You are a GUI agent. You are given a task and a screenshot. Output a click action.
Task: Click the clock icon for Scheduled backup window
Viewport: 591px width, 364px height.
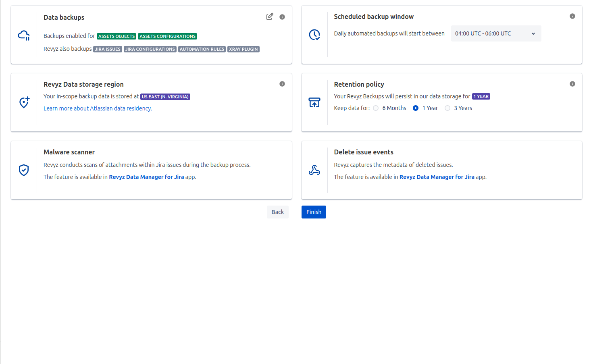(x=314, y=35)
